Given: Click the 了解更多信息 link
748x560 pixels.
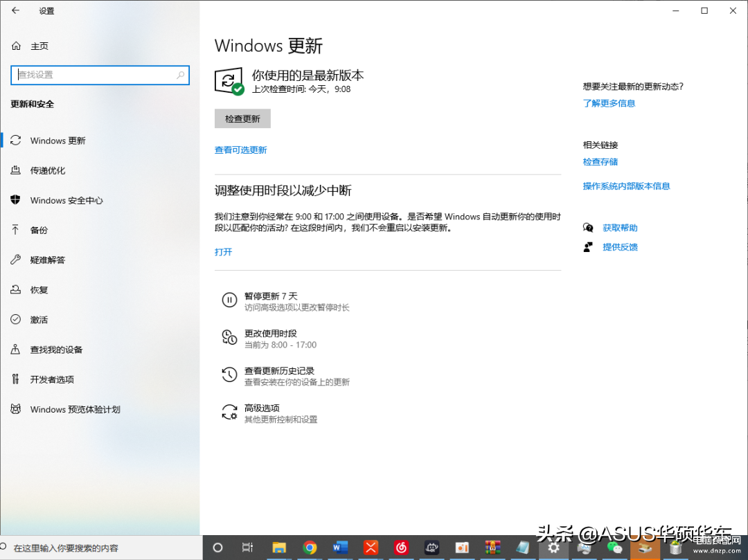Looking at the screenshot, I should [x=609, y=103].
